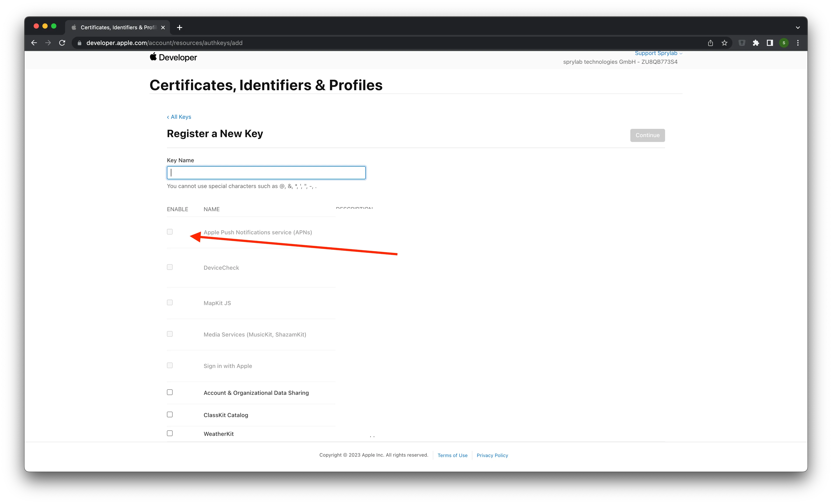Enable Media Services (MusicKit, ShazamKit) checkbox

point(170,334)
